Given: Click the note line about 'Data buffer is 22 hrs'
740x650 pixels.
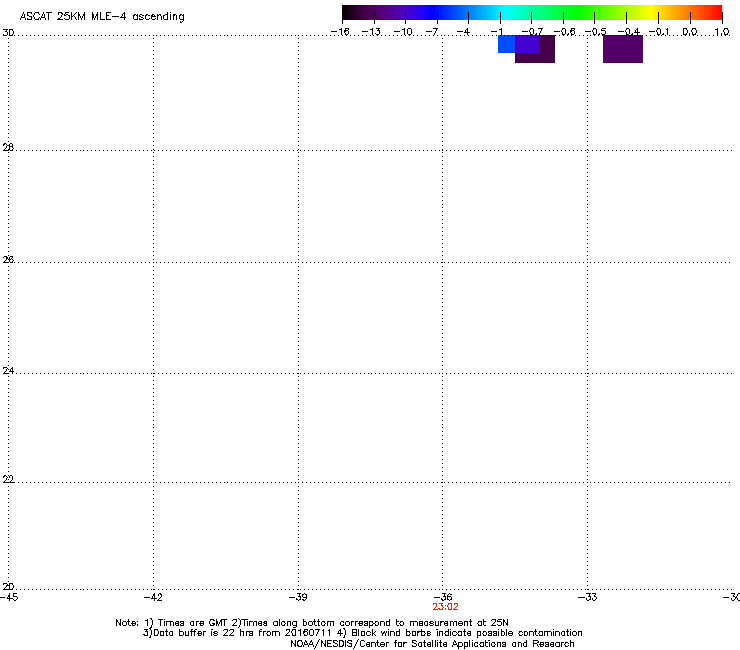Looking at the screenshot, I should [362, 633].
